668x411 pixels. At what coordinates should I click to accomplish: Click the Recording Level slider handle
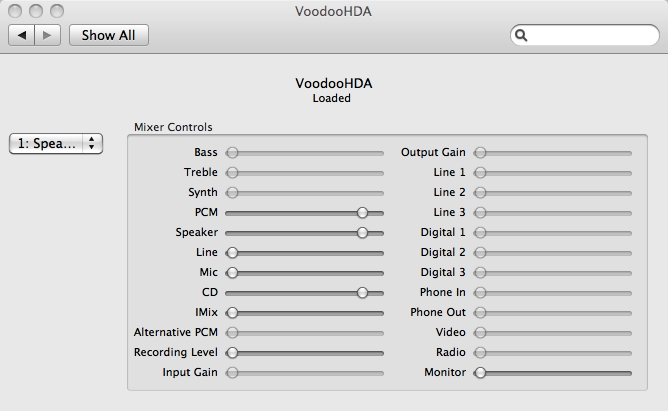[232, 352]
